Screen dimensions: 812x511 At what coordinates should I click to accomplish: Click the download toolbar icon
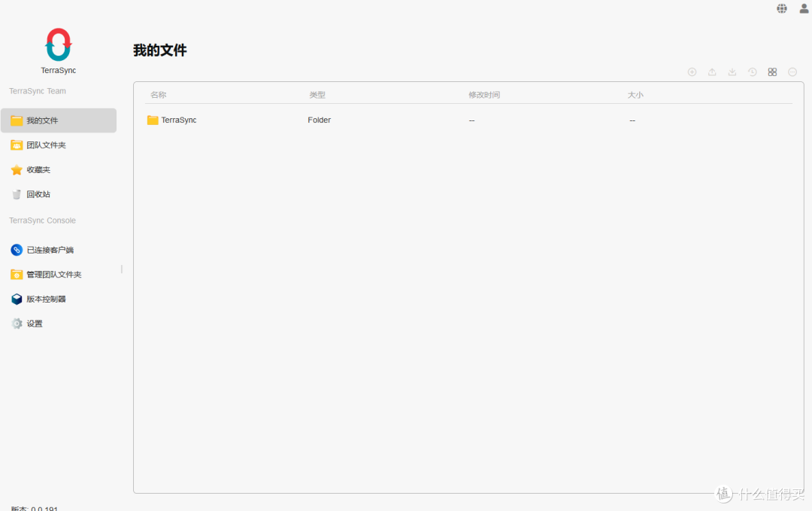coord(732,72)
